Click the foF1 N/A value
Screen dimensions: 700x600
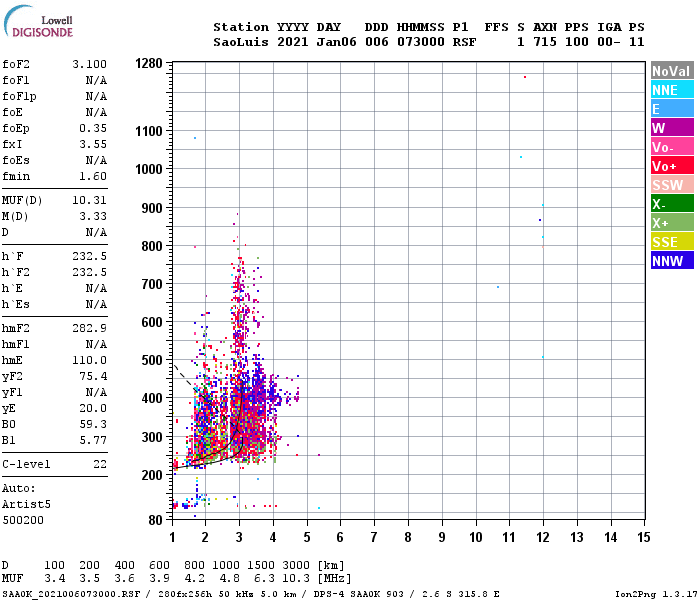96,80
